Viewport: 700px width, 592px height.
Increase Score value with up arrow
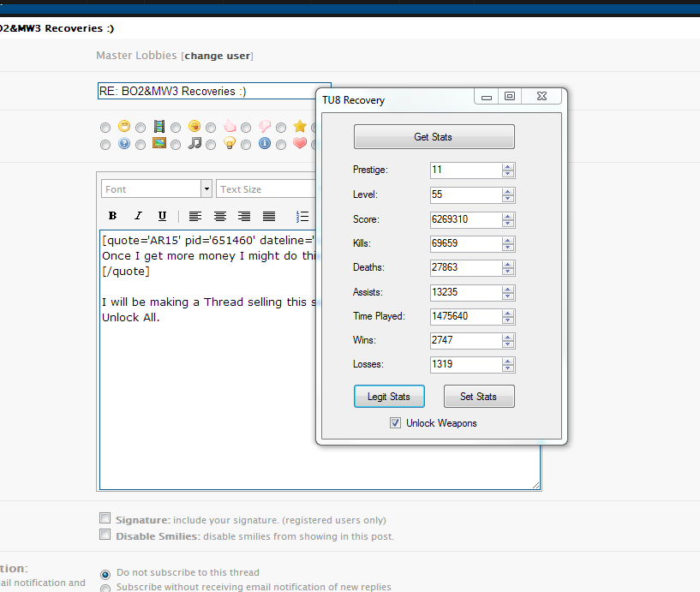tap(507, 217)
